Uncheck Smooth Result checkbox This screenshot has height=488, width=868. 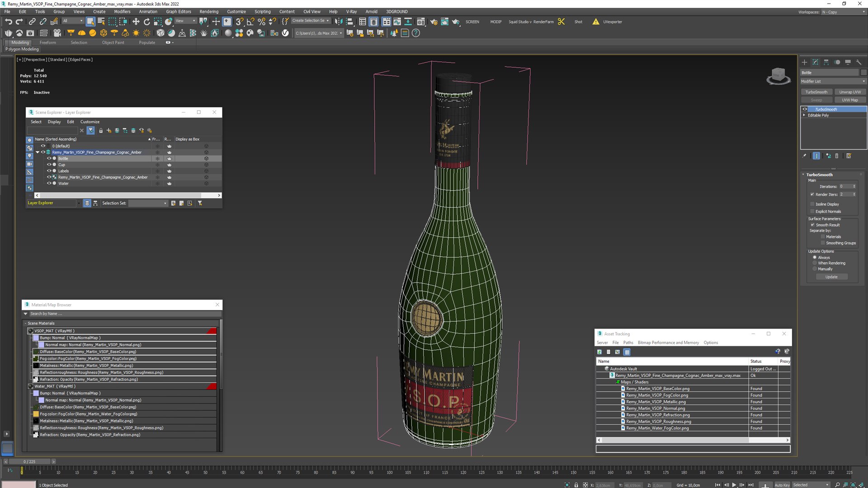[x=812, y=225]
